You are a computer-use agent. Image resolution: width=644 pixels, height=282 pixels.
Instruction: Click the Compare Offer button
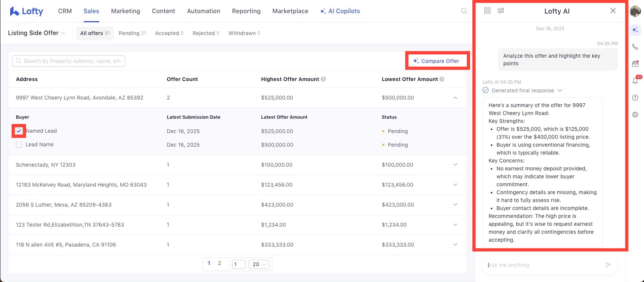tap(437, 61)
